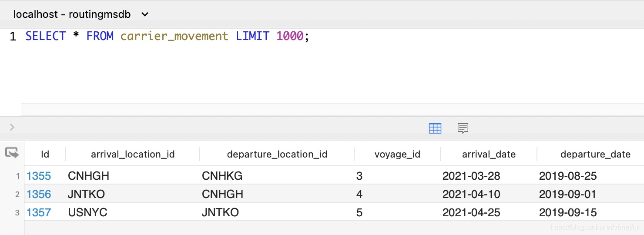Click the carrier_movement table name in the query
This screenshot has height=235, width=644.
tap(174, 36)
